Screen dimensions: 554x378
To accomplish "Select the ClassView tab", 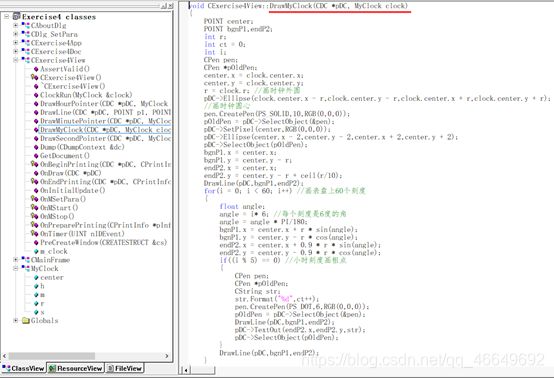I will coord(23,368).
